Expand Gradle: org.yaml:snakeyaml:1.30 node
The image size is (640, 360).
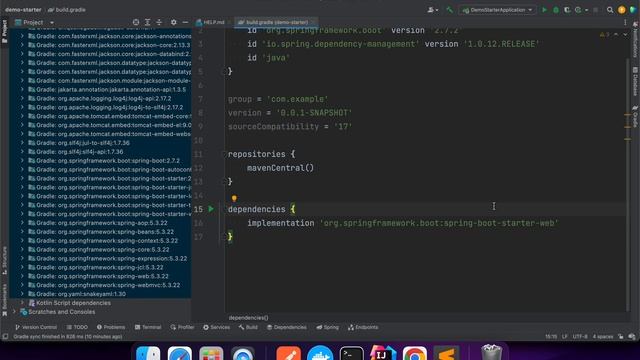(22, 294)
